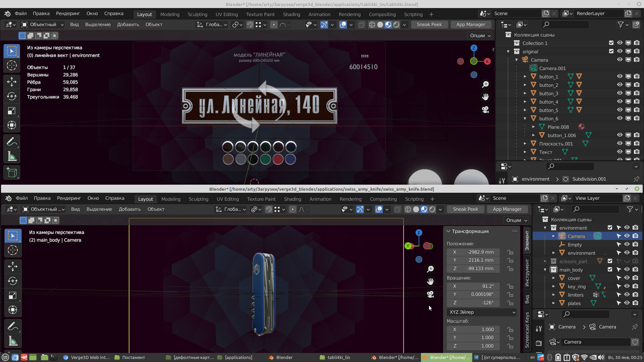Click pin icon in bottom properties editor
The height and width of the screenshot is (362, 644).
click(635, 327)
